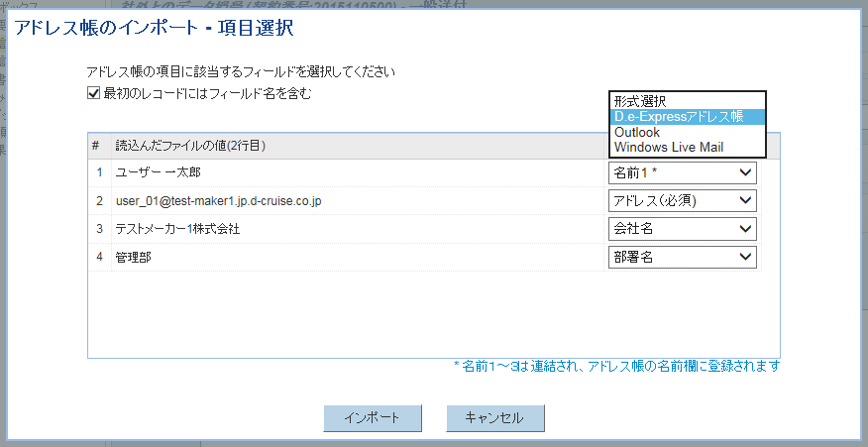The width and height of the screenshot is (868, 447).
Task: Click the インポート button
Action: [x=373, y=418]
